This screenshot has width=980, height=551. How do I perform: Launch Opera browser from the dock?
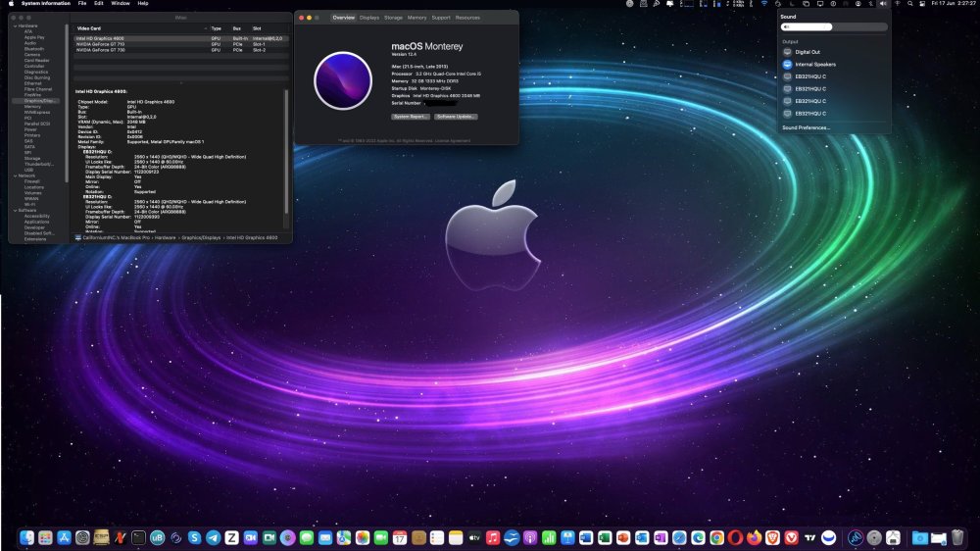coord(736,537)
